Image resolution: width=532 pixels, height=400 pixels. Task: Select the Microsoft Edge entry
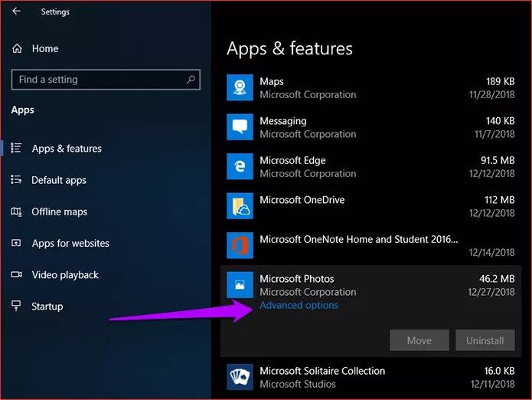click(292, 160)
